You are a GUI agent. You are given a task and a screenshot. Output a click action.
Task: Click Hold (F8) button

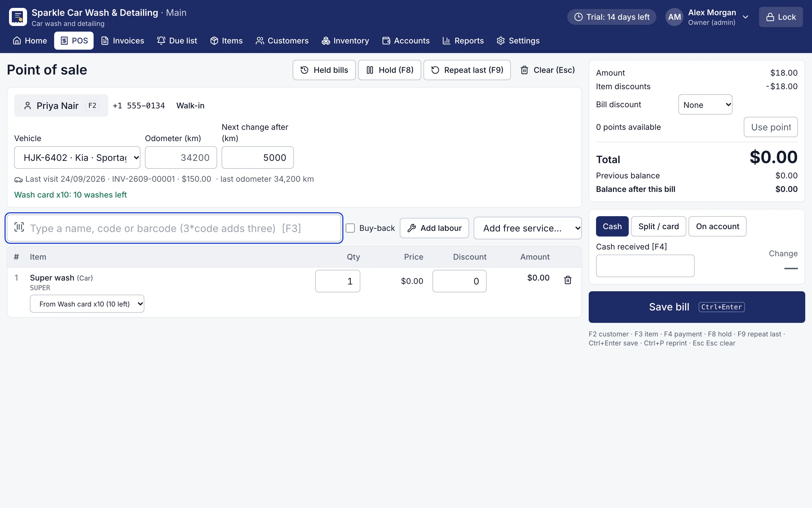389,70
